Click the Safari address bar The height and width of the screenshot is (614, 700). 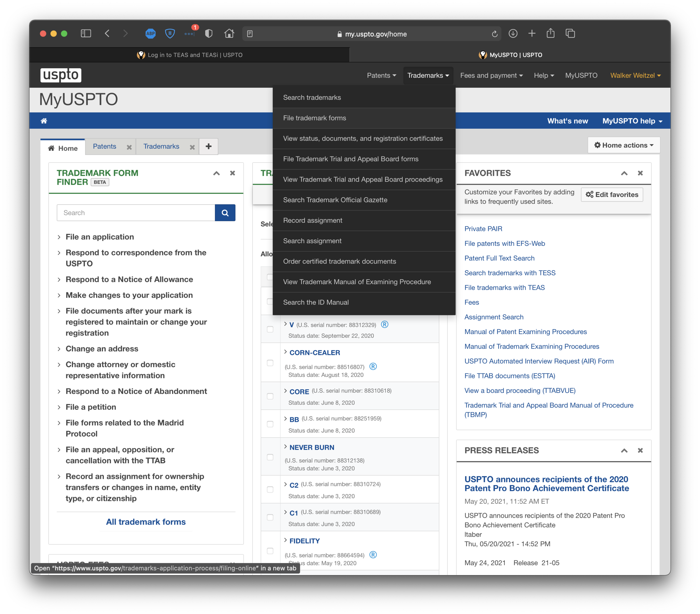tap(372, 34)
